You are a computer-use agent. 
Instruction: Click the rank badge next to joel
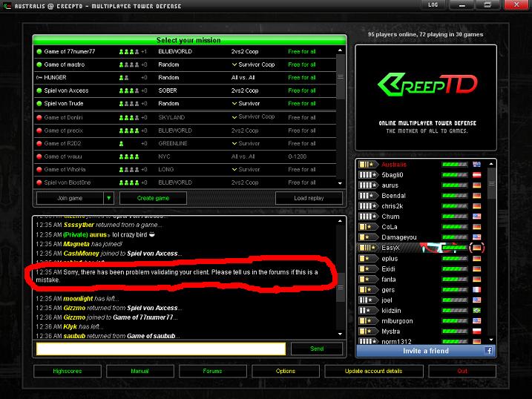pyautogui.click(x=368, y=300)
